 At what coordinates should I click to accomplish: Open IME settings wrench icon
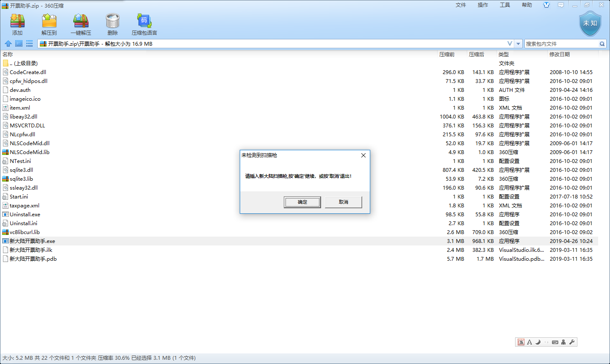point(572,342)
